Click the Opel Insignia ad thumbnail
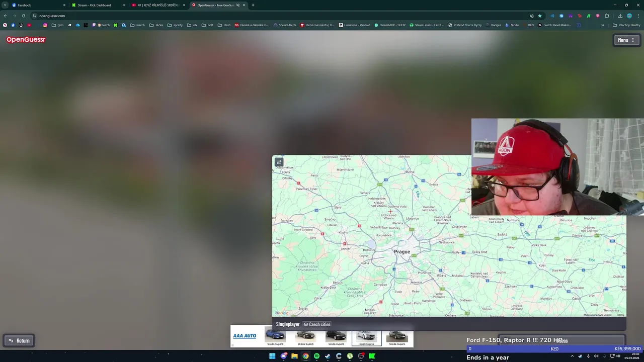Screen dimensions: 644x362 [x=366, y=338]
